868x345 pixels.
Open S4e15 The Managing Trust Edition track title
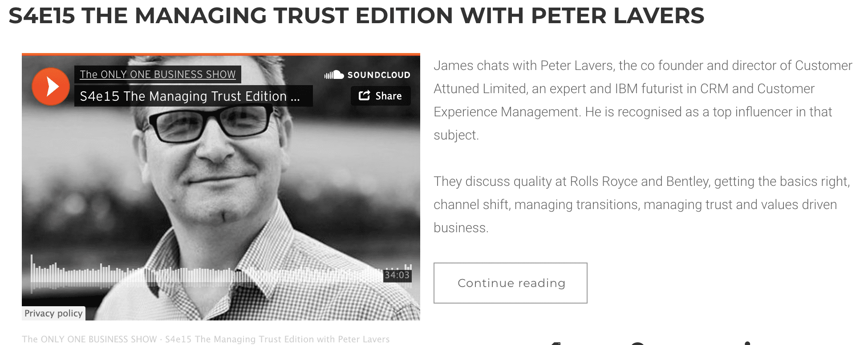pos(190,96)
